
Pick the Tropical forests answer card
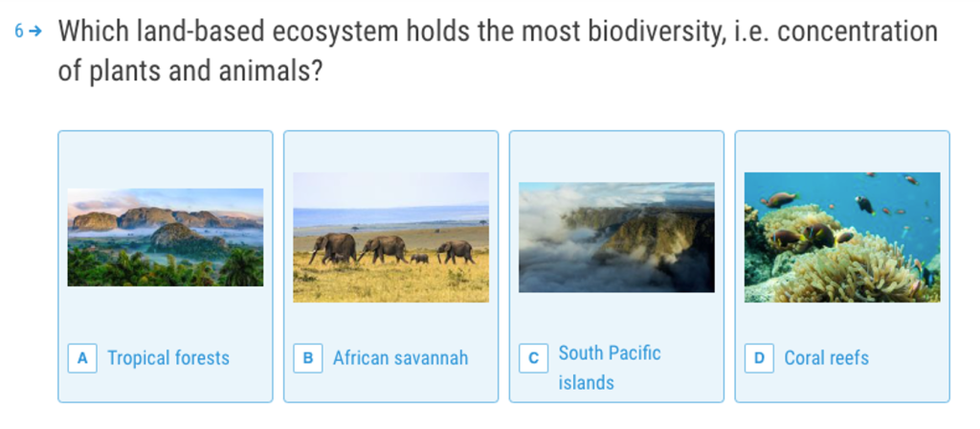click(x=166, y=266)
